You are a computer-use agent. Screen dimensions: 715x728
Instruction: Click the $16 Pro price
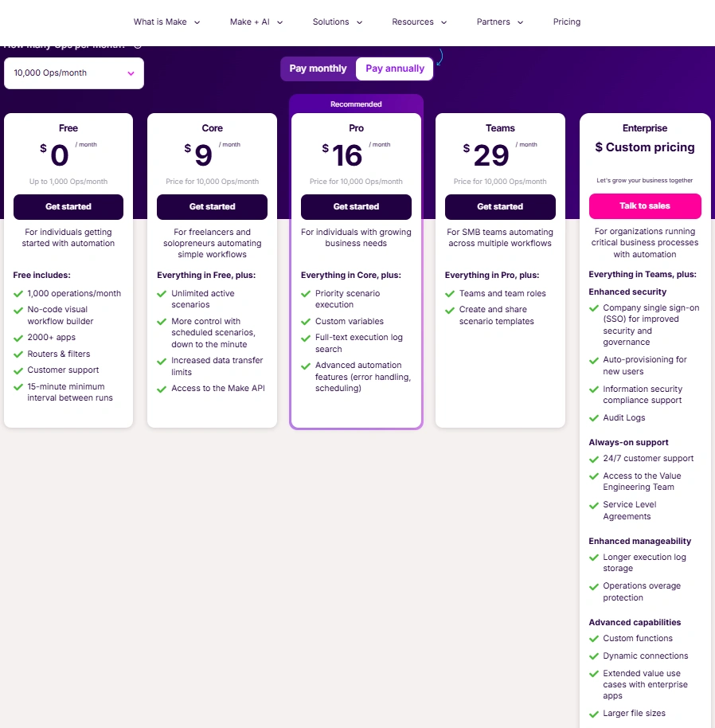(342, 155)
